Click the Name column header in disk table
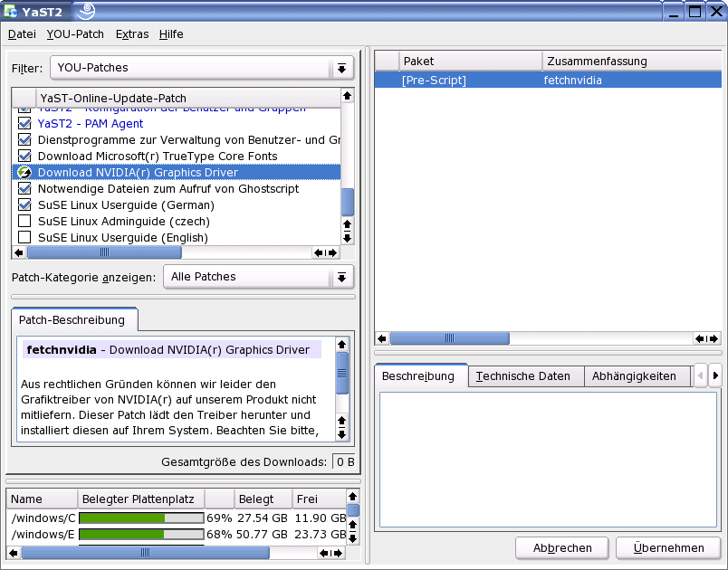 42,499
